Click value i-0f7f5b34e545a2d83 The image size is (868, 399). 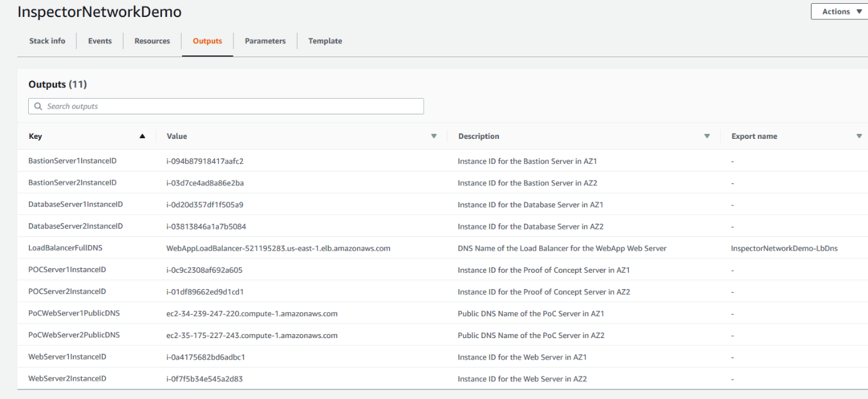click(204, 379)
